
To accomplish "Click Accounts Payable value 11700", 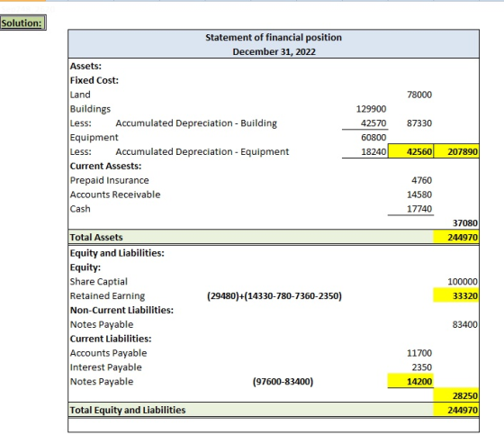I will (419, 353).
